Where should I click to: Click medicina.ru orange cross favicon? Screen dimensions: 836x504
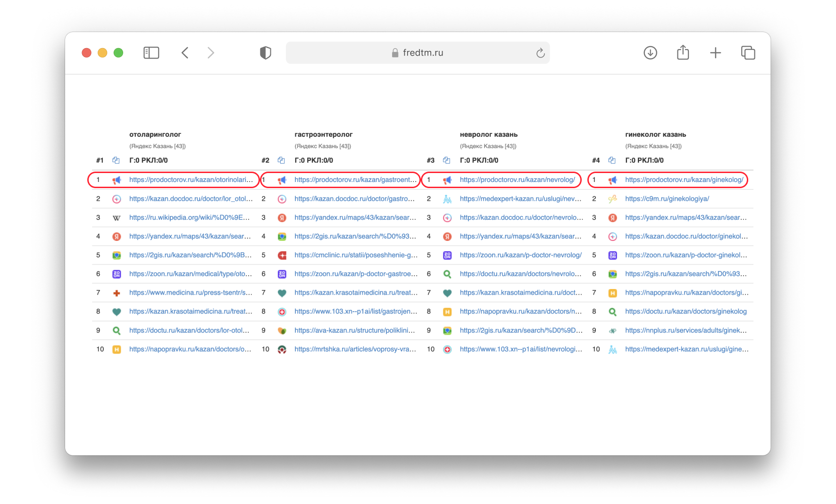[117, 293]
